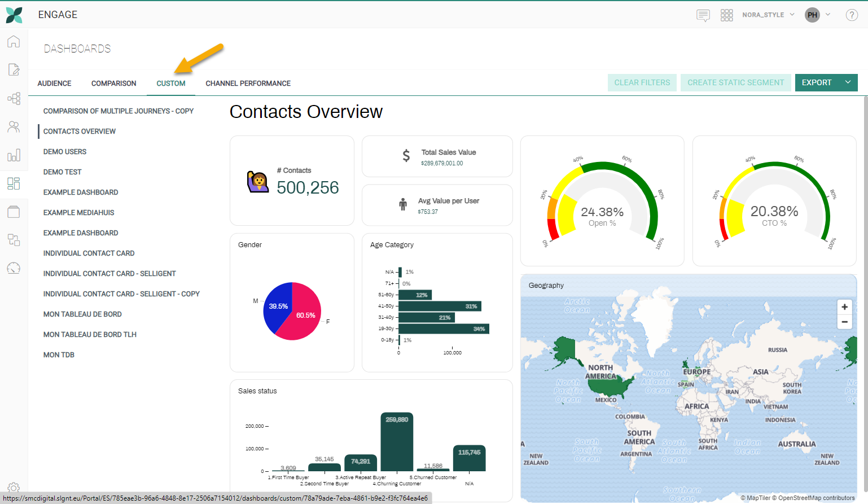Open the chat messages icon in header
Viewport: 868px width, 504px height.
[x=703, y=15]
